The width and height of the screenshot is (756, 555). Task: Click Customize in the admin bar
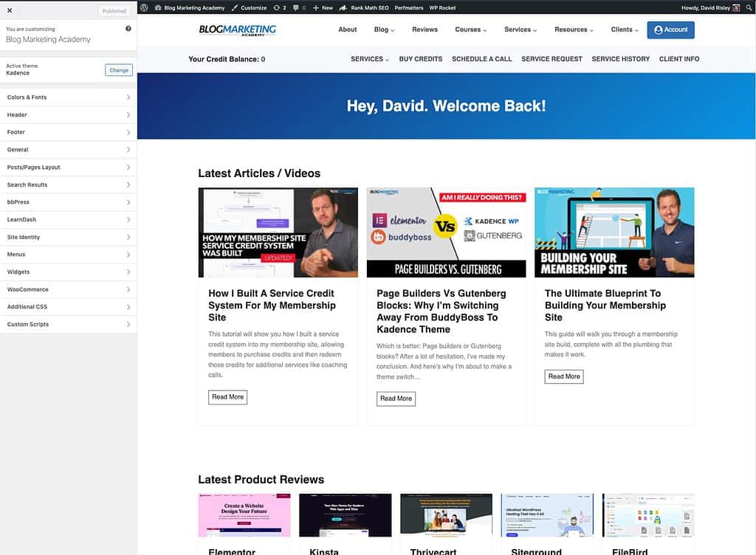point(249,7)
